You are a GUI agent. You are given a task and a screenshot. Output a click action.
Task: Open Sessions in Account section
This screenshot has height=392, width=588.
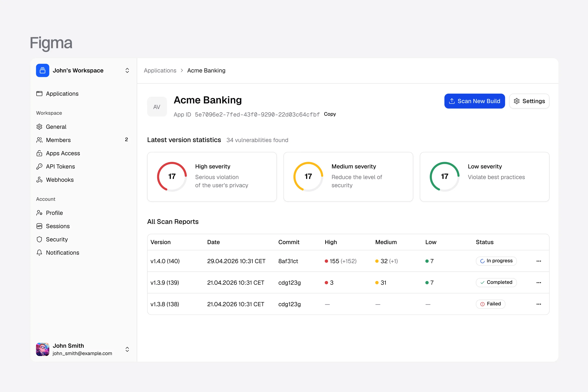click(x=58, y=226)
